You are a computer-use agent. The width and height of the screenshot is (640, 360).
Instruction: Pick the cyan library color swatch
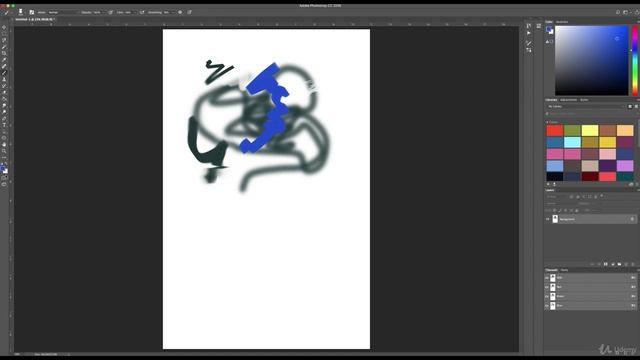click(x=572, y=142)
